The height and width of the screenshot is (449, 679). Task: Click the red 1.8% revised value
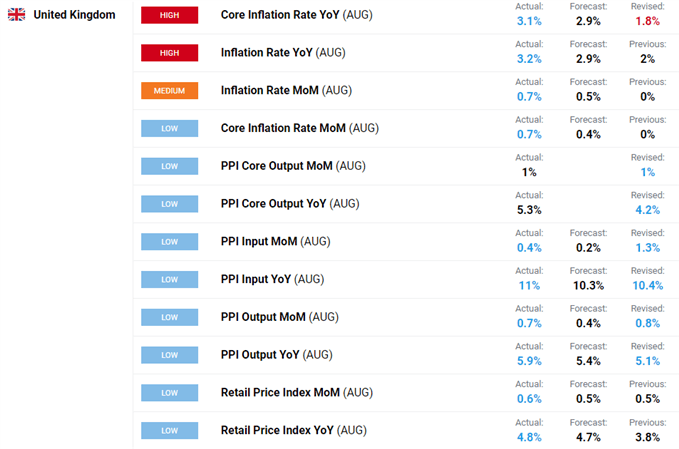647,21
